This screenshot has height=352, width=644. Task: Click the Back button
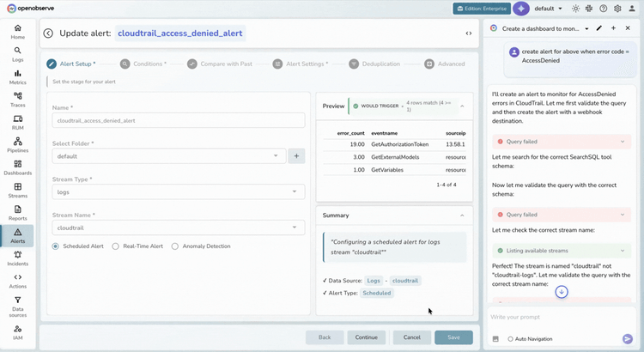[325, 337]
